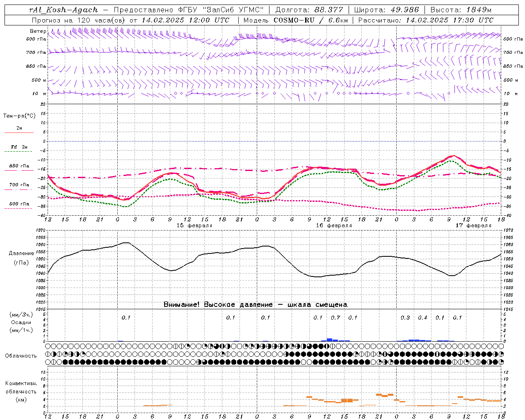525x420 pixels.
Task: Click the tallest blue precipitation bar
Action: 329,340
